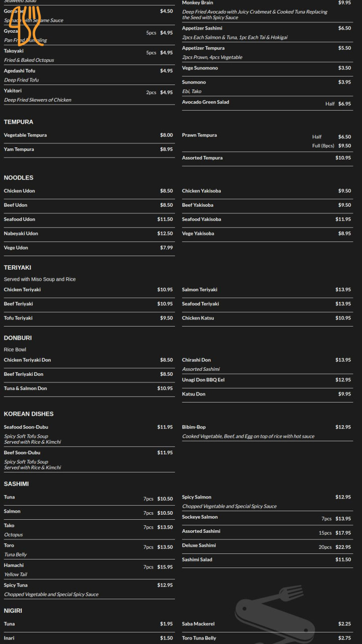The height and width of the screenshot is (644, 362).
Task: Pick the Nabeyaki Udon item
Action: pos(21,233)
